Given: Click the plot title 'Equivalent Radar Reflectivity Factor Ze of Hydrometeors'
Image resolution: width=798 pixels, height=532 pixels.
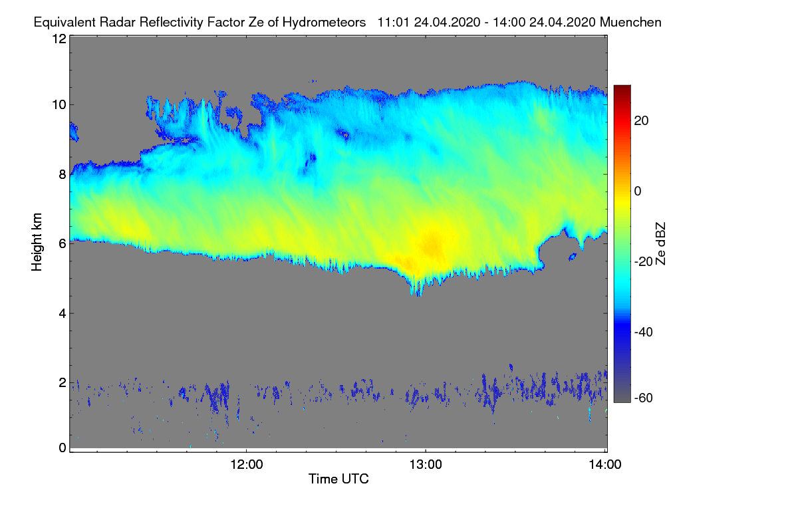Looking at the screenshot, I should [x=199, y=22].
